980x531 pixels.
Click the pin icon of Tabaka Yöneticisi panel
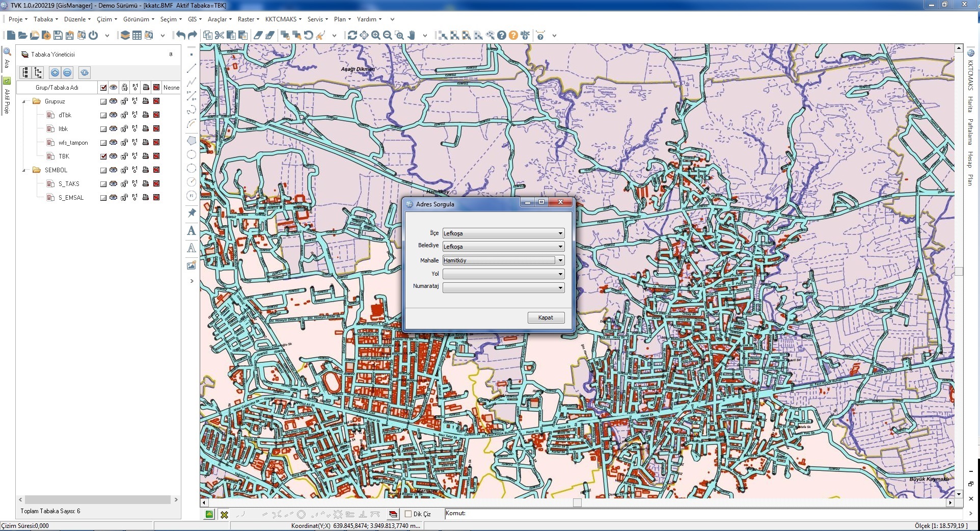(x=171, y=55)
